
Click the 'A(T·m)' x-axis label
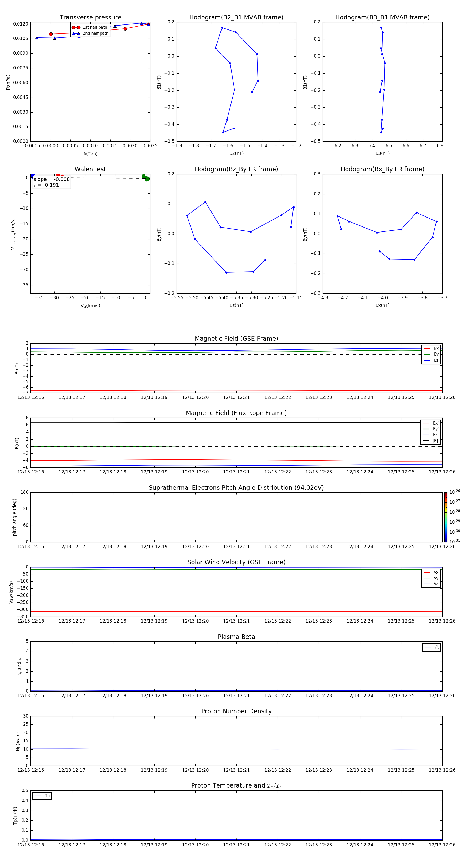point(90,154)
